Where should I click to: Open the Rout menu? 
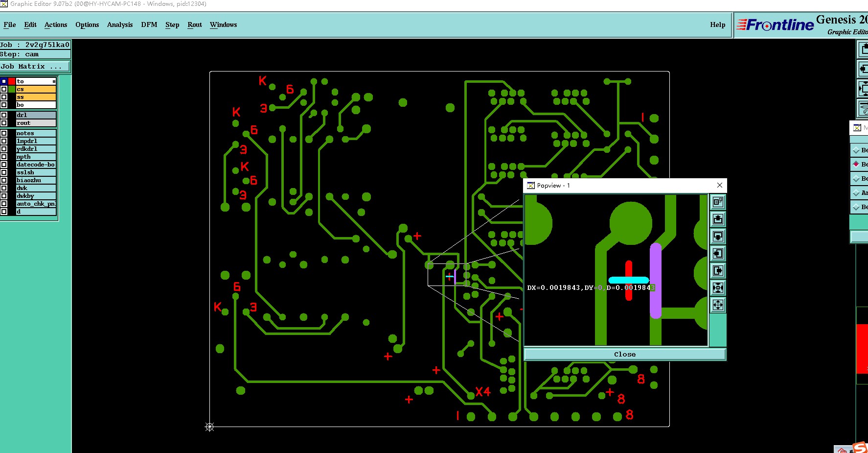(x=195, y=24)
